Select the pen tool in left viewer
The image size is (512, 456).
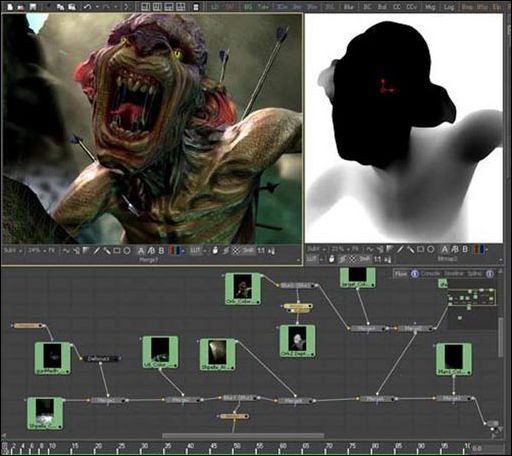tap(96, 251)
